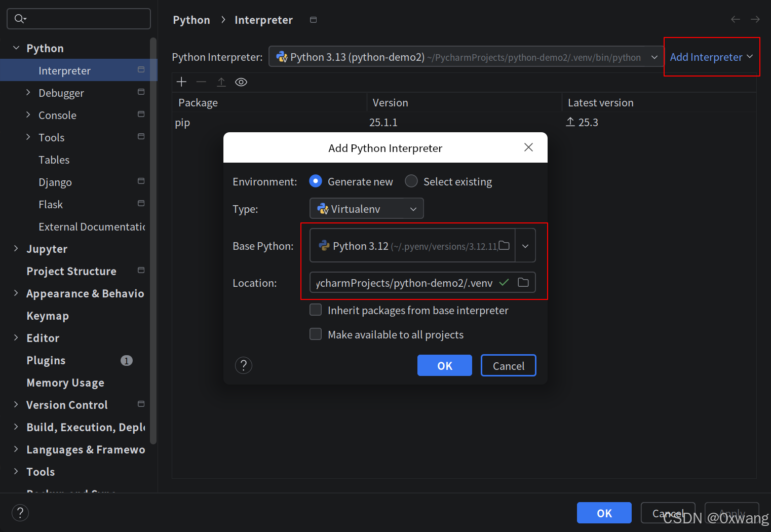Expand the Console settings node

click(x=28, y=115)
